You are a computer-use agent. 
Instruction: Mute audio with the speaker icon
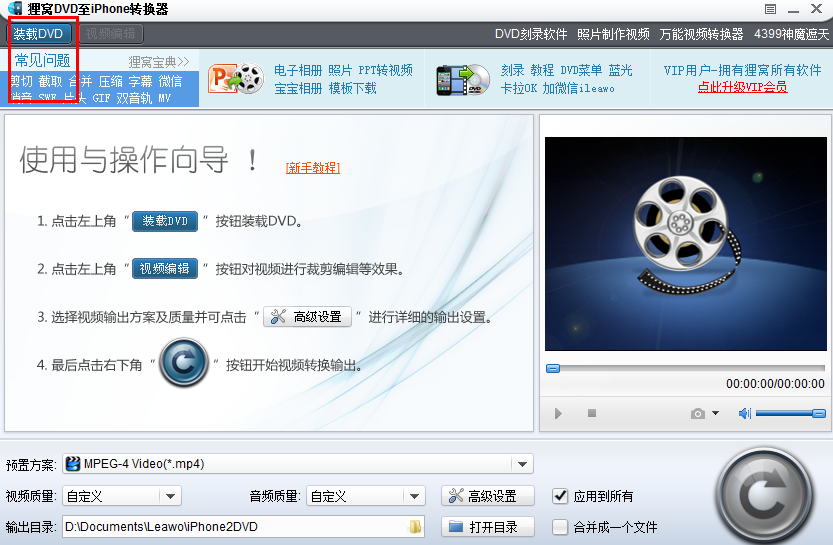pyautogui.click(x=745, y=413)
